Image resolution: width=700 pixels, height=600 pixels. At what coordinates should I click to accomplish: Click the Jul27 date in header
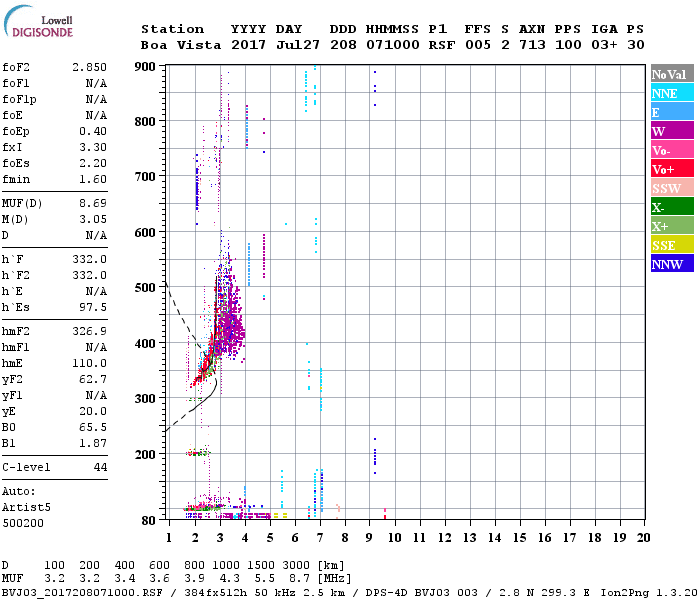click(x=298, y=45)
